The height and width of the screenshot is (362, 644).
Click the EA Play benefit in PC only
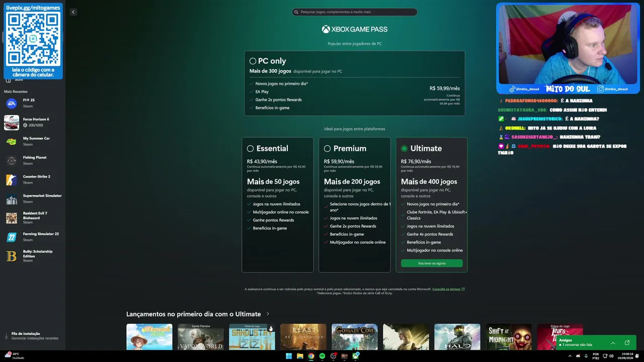[262, 92]
